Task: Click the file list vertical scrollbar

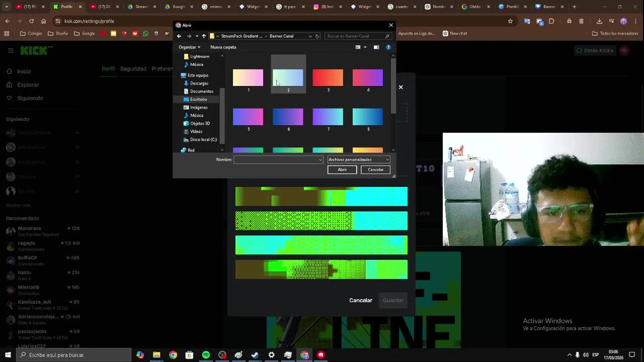Action: pos(393,85)
